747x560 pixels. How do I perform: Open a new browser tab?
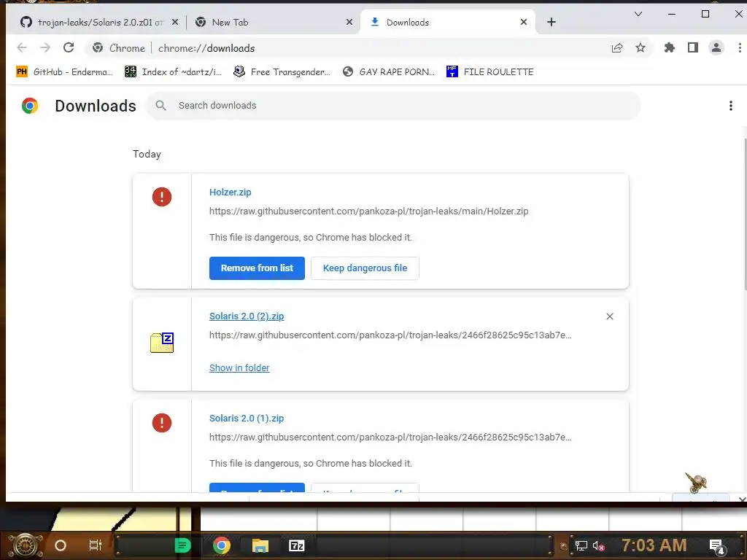[551, 22]
